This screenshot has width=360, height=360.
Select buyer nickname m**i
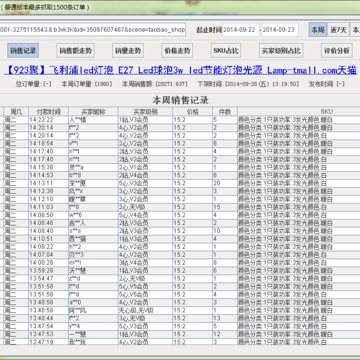point(93,263)
